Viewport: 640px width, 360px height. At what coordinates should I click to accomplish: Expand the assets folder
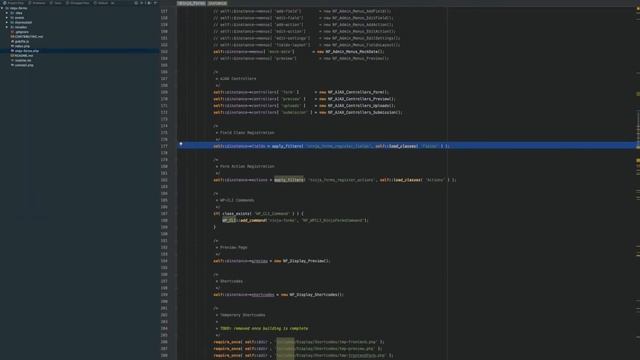[x=7, y=18]
